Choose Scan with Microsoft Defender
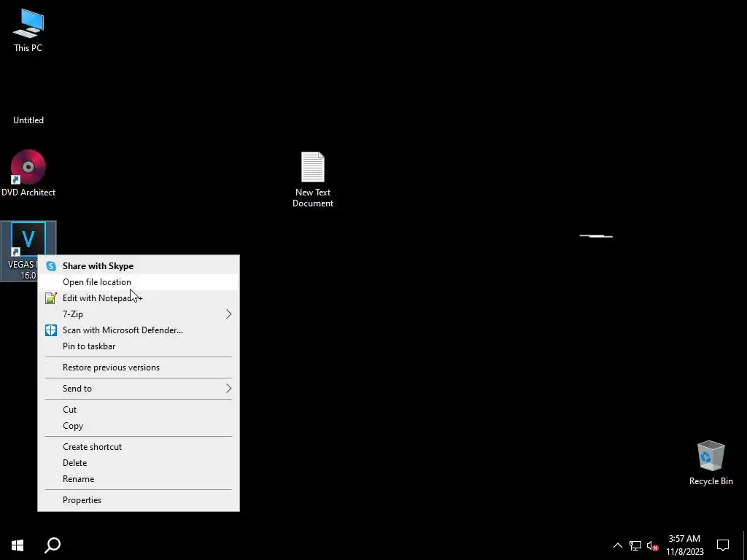747x560 pixels. [139, 330]
